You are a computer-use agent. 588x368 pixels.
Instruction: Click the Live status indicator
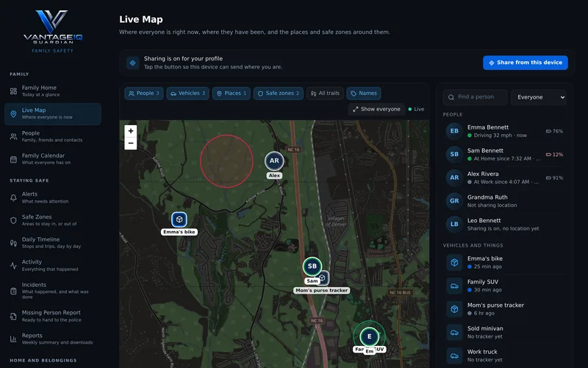point(416,109)
